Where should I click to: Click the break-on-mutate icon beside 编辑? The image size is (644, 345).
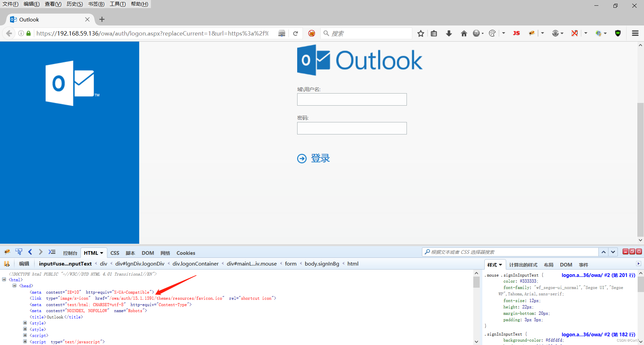pyautogui.click(x=7, y=264)
